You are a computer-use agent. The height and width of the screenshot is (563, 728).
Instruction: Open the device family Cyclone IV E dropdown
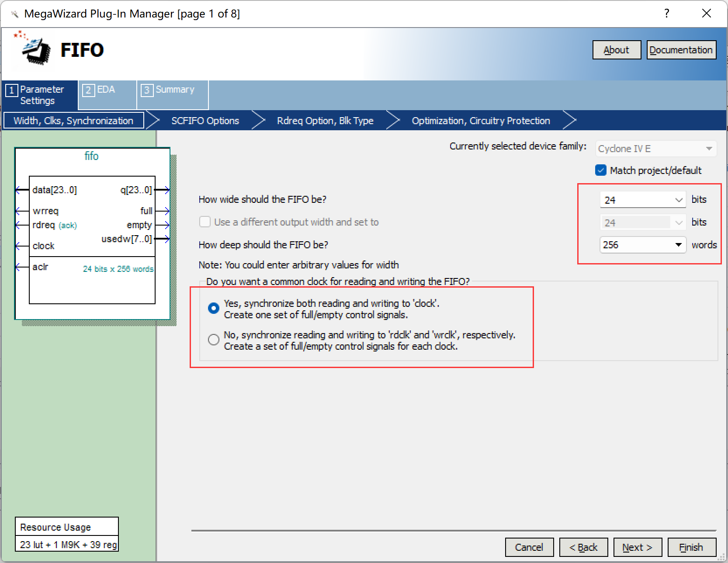point(656,149)
